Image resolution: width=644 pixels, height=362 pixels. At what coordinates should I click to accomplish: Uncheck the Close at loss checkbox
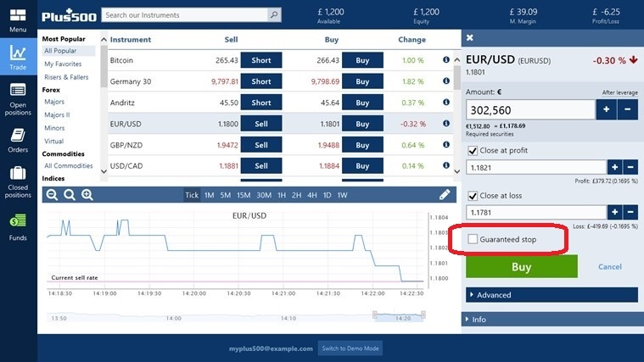[x=473, y=196]
